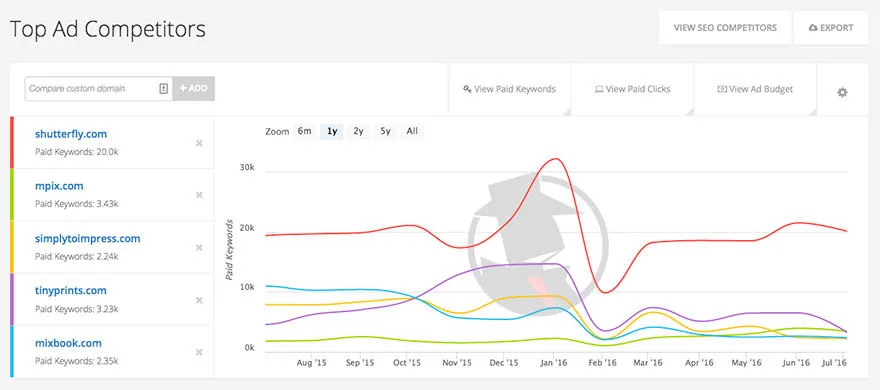Click the Jan '16 axis label
The image size is (880, 390).
(553, 363)
